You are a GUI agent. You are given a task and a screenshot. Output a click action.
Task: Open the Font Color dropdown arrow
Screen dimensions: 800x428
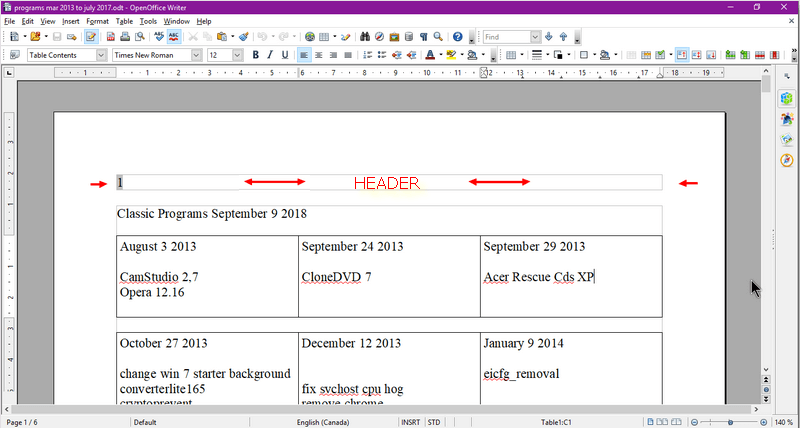pos(440,55)
